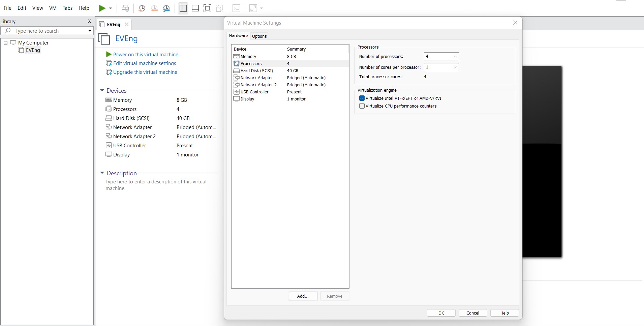
Task: Toggle the library sidebar view icon
Action: pos(183,8)
